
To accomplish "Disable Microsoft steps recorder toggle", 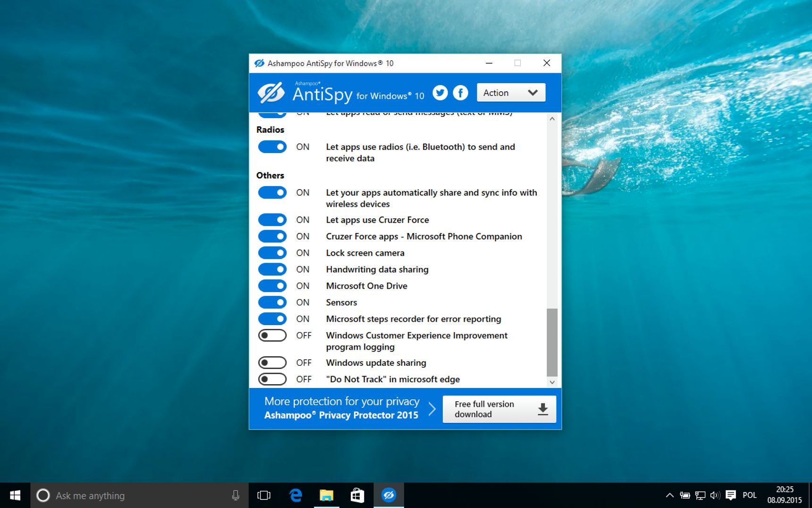I will [x=272, y=319].
